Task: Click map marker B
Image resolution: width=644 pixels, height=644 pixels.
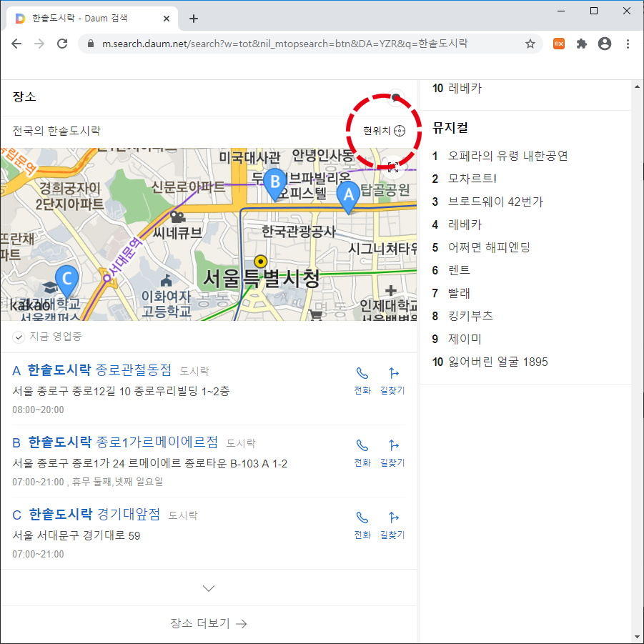Action: (x=274, y=184)
